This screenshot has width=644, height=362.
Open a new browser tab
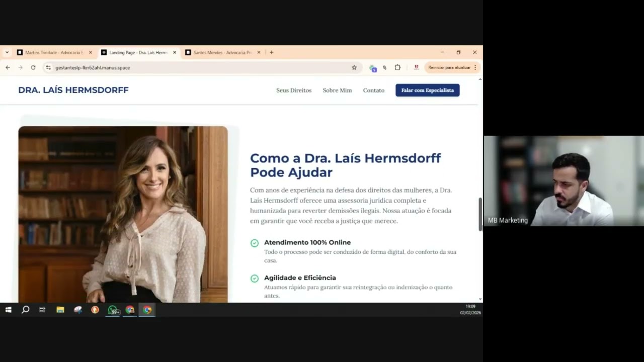272,52
